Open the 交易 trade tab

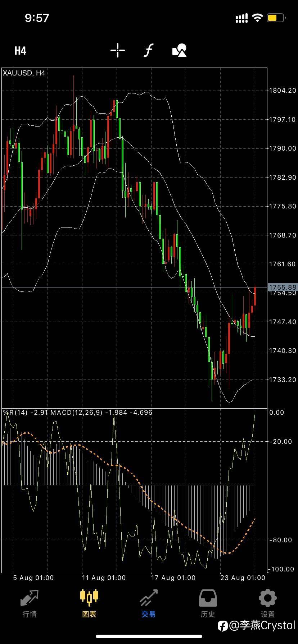148,603
